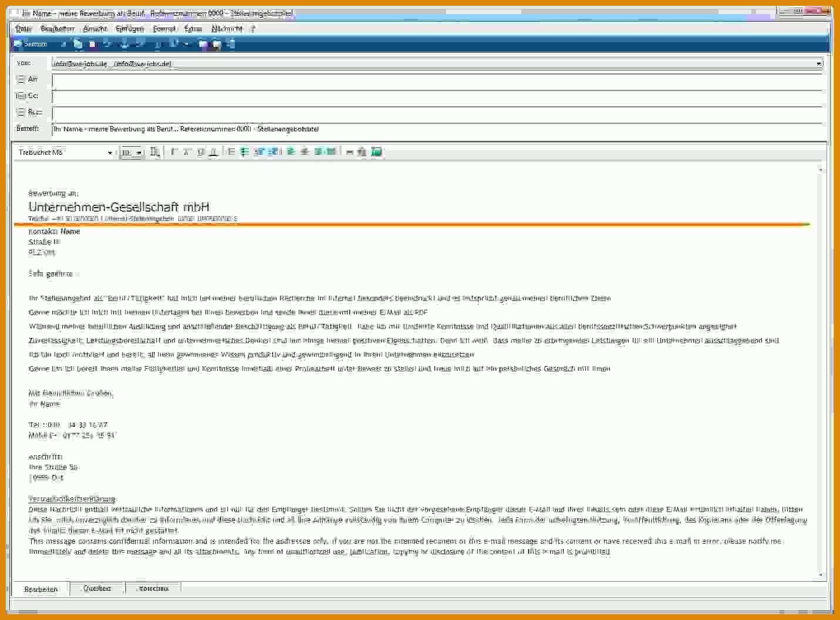The width and height of the screenshot is (840, 620).
Task: Click the Bcc address book icon
Action: point(21,112)
